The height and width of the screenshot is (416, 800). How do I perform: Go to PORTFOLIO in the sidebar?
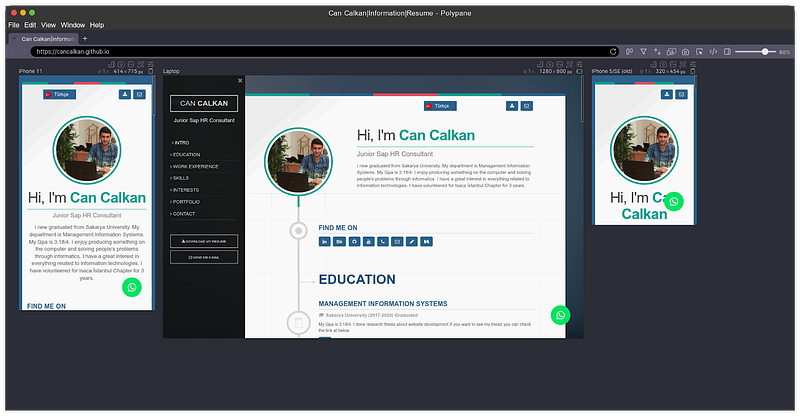coord(186,202)
